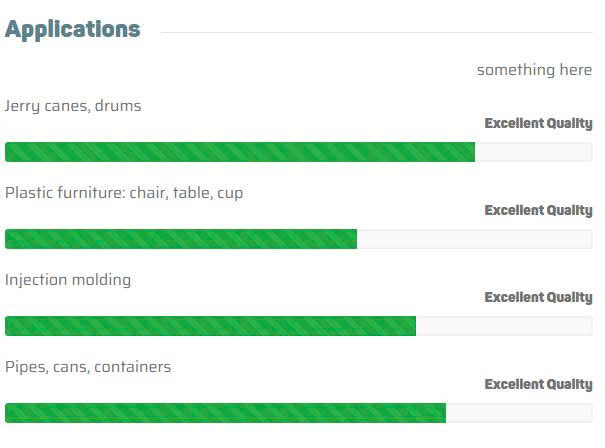Click the green fill of Injection molding bar
This screenshot has width=605, height=448.
[x=210, y=326]
